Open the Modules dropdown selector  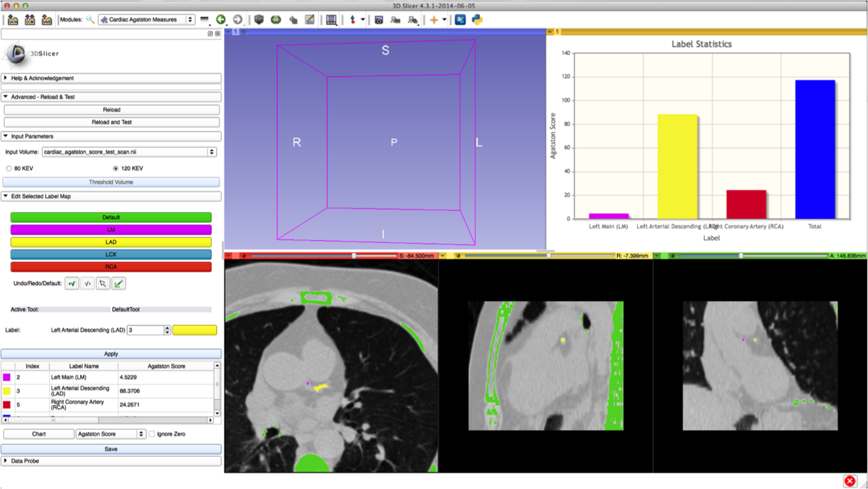point(146,20)
